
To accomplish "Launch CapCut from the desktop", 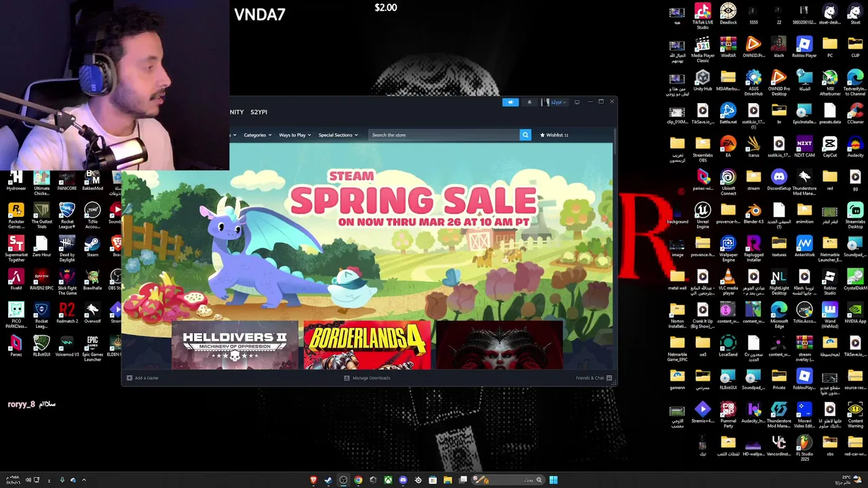I will click(830, 147).
